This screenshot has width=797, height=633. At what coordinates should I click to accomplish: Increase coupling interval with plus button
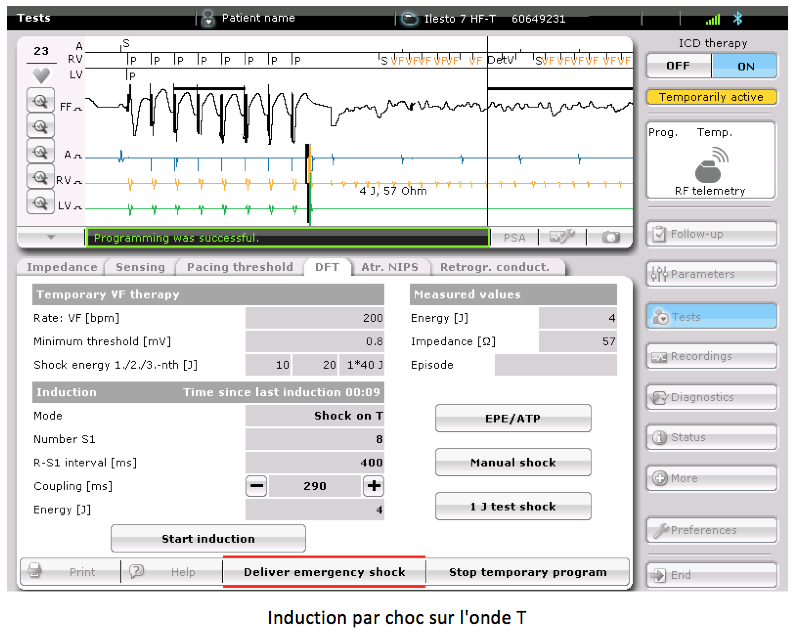click(373, 486)
